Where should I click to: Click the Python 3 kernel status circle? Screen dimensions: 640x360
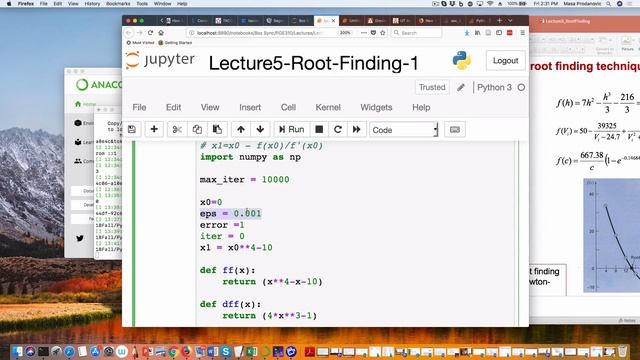click(x=521, y=87)
